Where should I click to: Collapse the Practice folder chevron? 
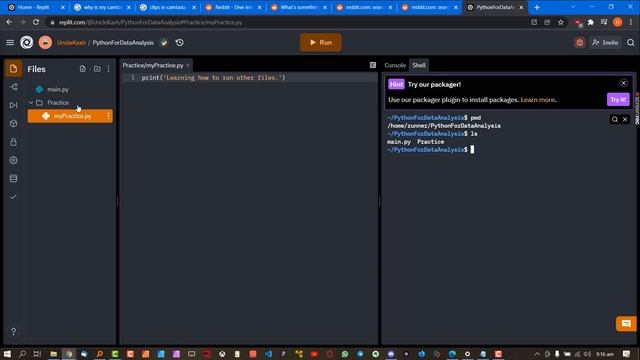[x=31, y=103]
